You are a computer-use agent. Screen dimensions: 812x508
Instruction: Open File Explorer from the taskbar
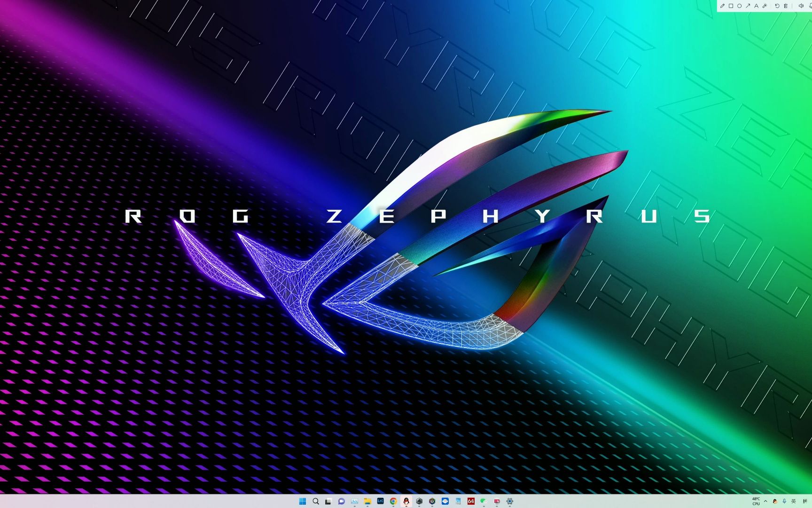pos(367,501)
